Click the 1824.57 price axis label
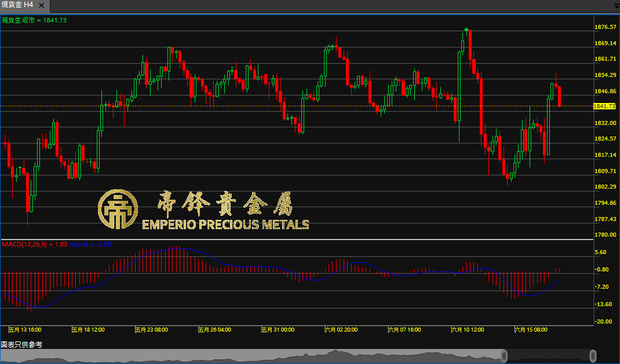The image size is (620, 364). point(606,138)
